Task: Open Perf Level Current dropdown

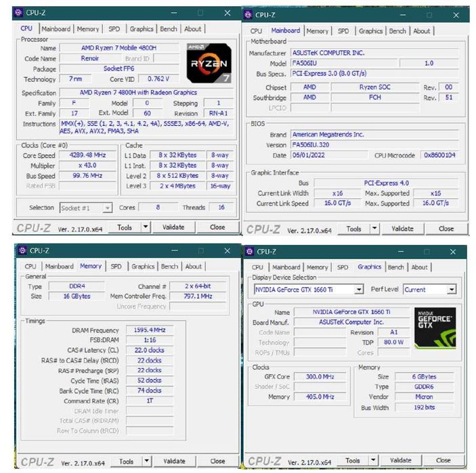Action: click(x=452, y=290)
